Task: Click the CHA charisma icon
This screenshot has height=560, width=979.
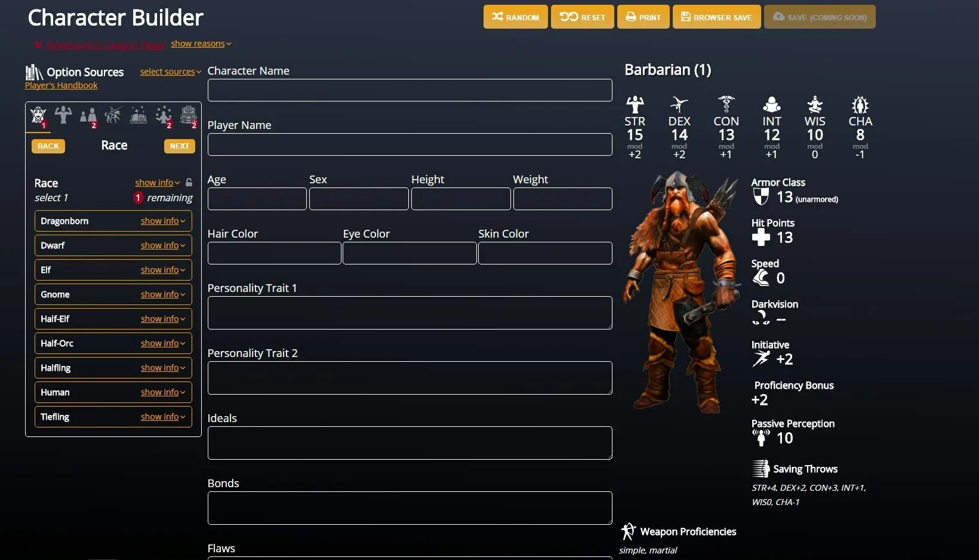Action: coord(860,104)
